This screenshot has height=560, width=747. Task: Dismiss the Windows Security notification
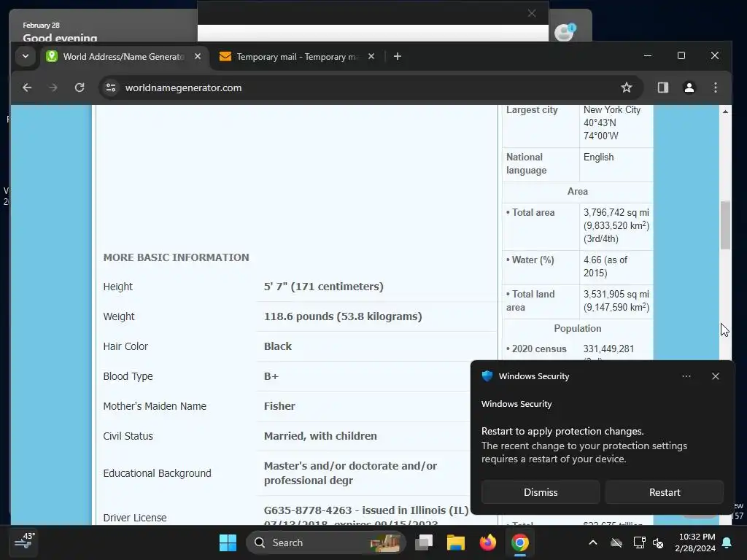pos(541,492)
